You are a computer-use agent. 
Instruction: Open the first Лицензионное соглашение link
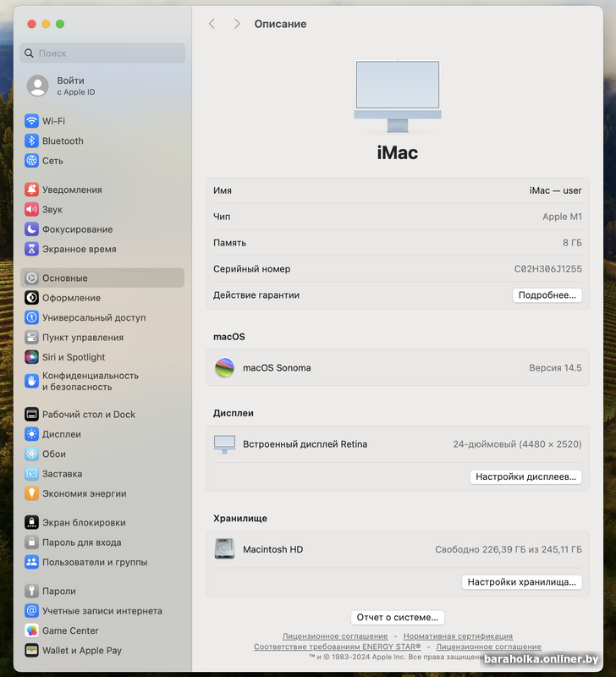click(335, 636)
